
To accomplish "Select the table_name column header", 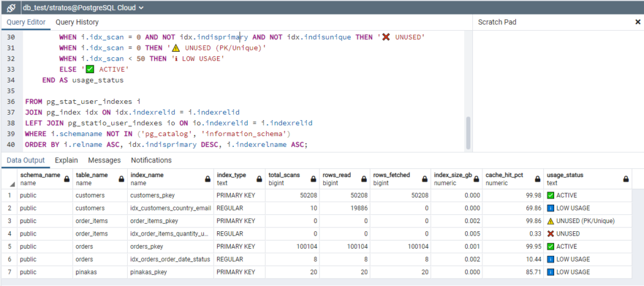I will 99,179.
